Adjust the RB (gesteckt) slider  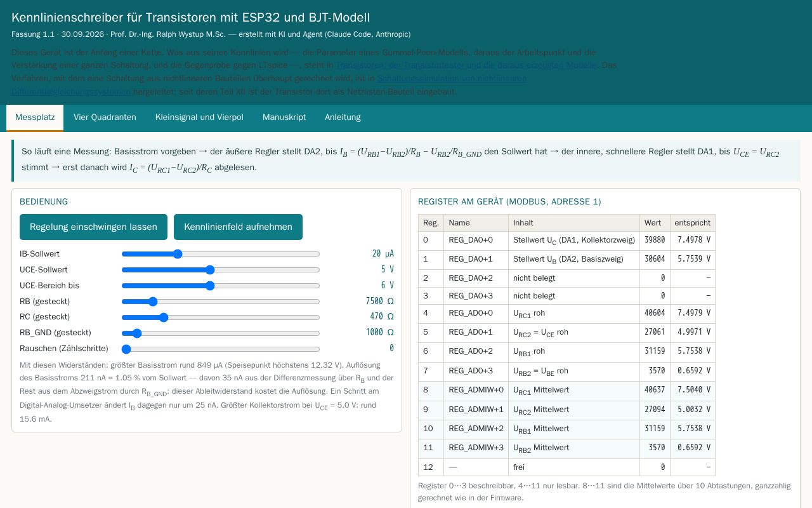coord(221,302)
